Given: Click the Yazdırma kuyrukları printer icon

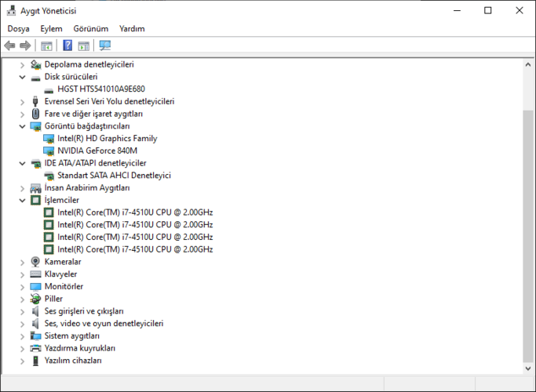Looking at the screenshot, I should pyautogui.click(x=35, y=348).
